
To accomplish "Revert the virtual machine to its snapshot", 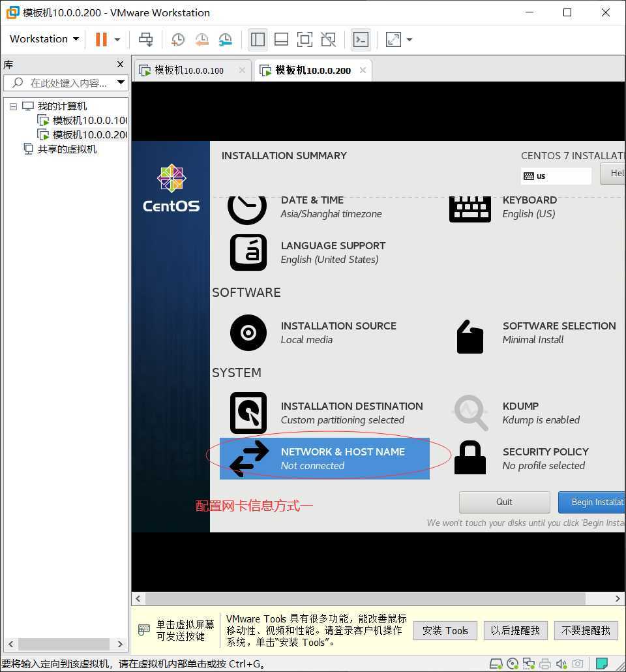I will pos(201,39).
